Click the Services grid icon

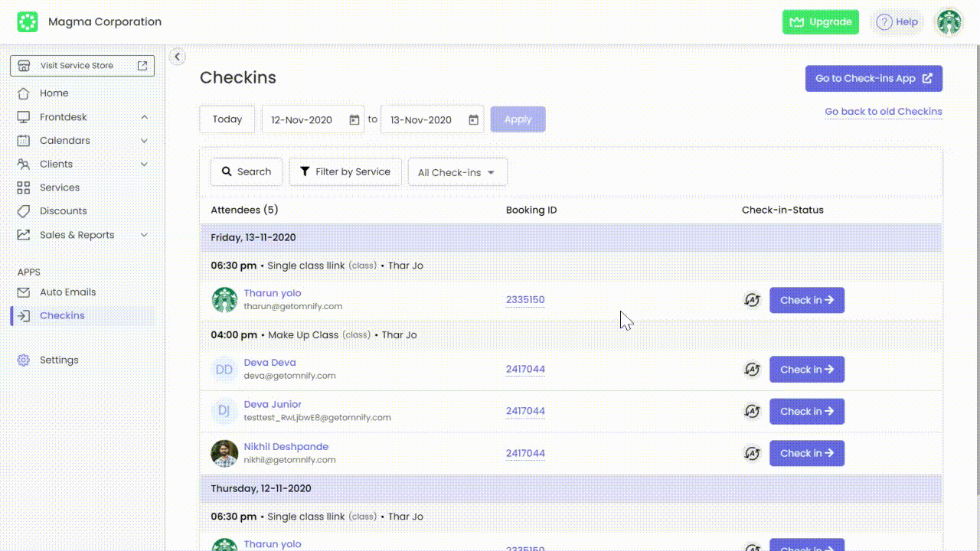click(24, 187)
